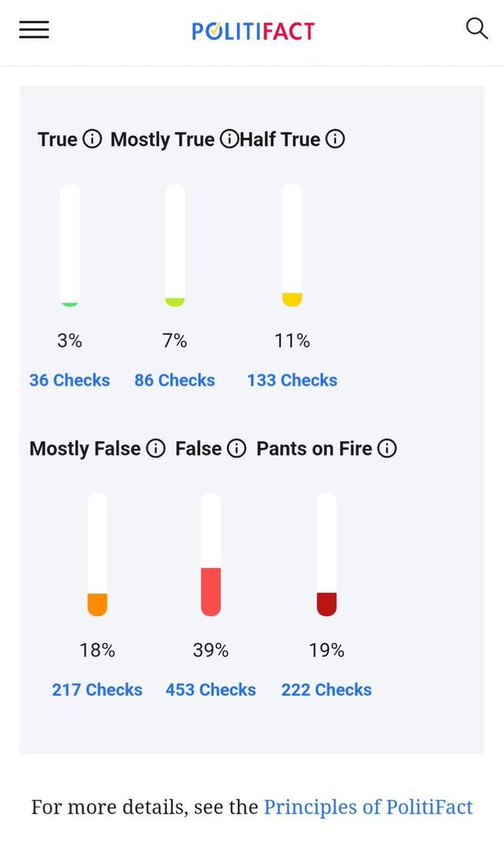View the 217 Checks list
This screenshot has height=853, width=504.
(x=97, y=690)
